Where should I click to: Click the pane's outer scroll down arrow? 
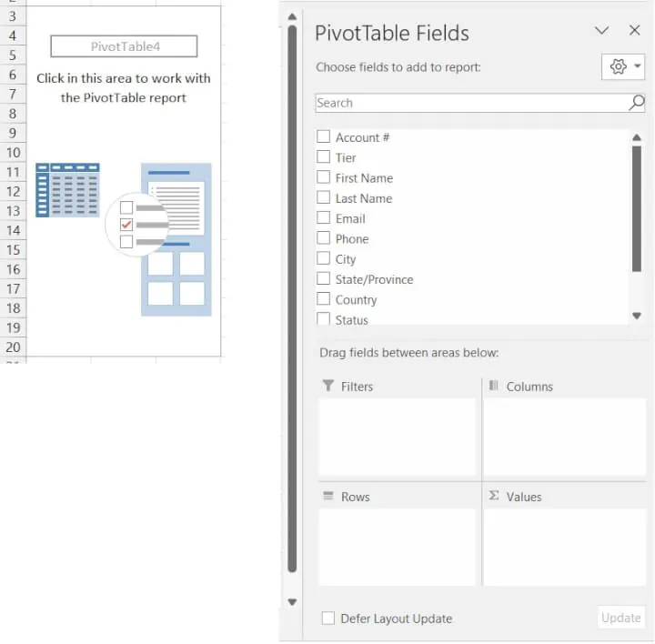tap(292, 602)
